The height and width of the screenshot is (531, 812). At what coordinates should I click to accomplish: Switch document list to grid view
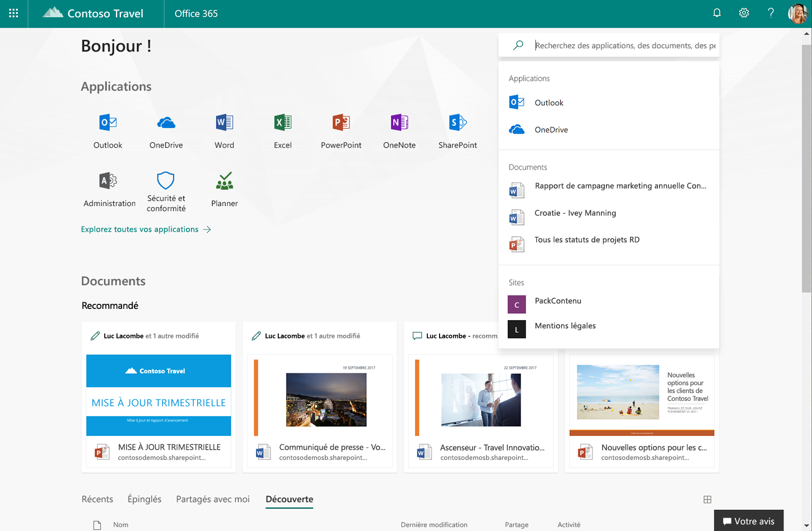pos(707,499)
